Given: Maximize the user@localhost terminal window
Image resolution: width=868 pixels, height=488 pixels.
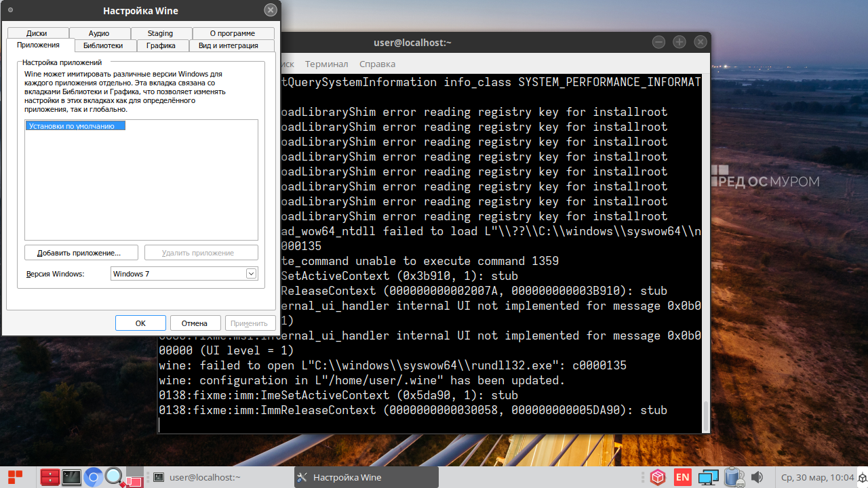Looking at the screenshot, I should (679, 42).
